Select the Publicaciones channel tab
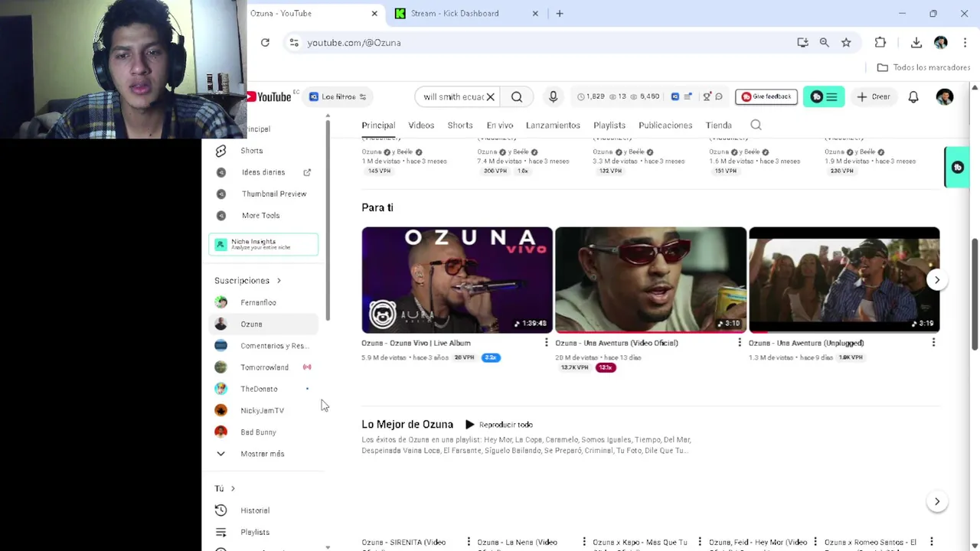Image resolution: width=980 pixels, height=551 pixels. click(x=665, y=126)
